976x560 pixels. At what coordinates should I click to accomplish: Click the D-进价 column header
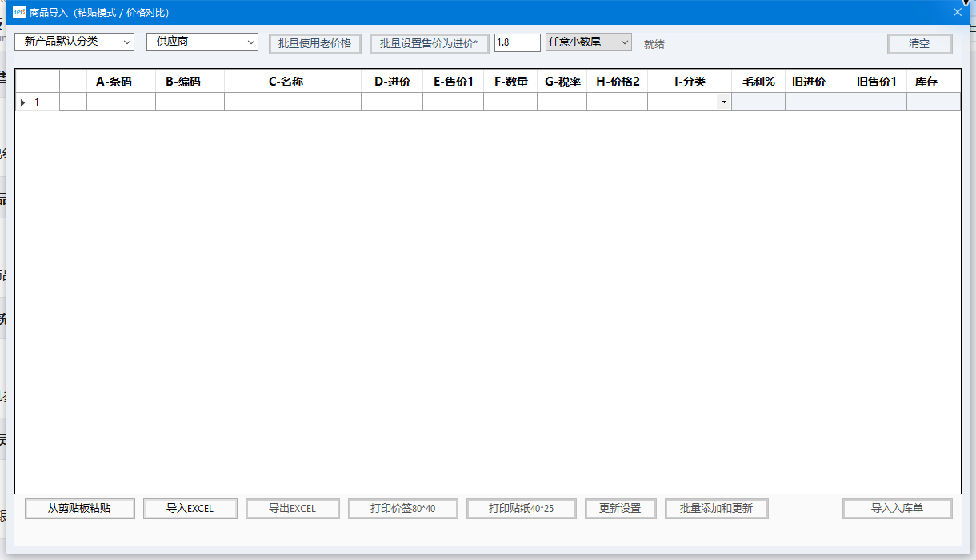[x=392, y=82]
